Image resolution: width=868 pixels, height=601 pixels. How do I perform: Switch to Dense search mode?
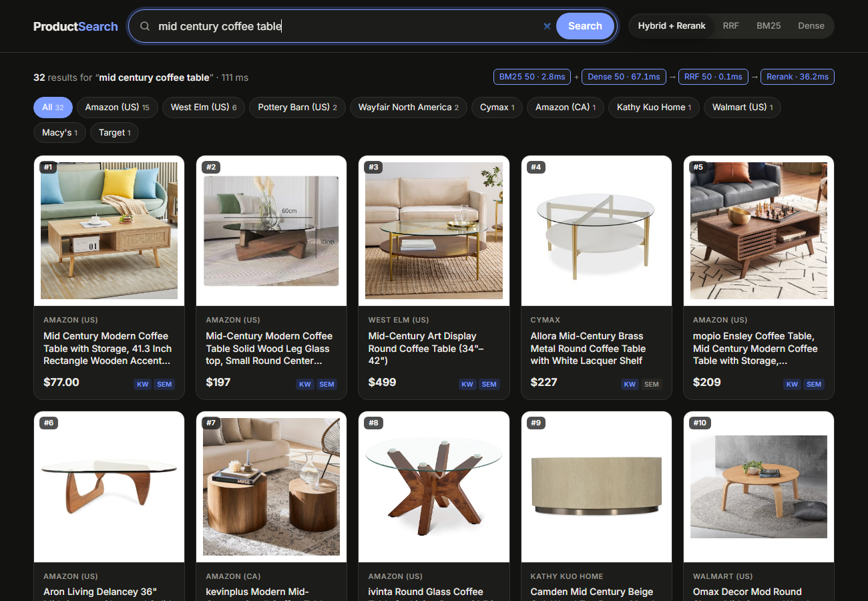tap(811, 26)
